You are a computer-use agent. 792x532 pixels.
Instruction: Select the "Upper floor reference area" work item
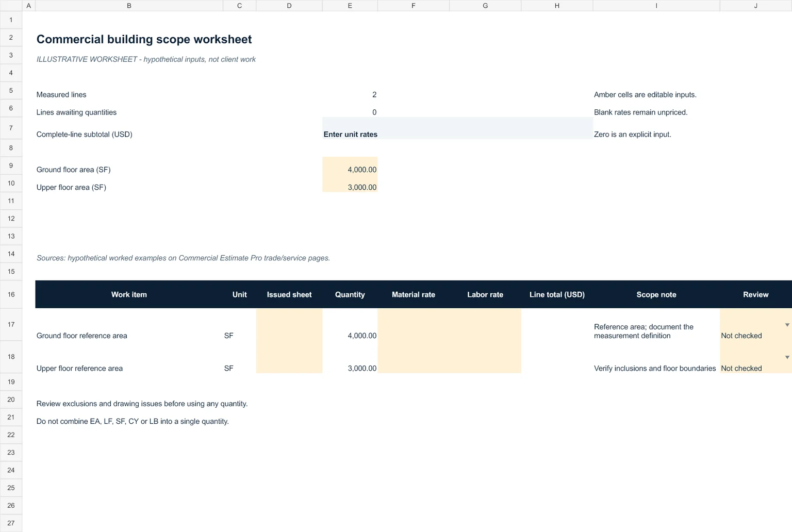[x=80, y=369]
